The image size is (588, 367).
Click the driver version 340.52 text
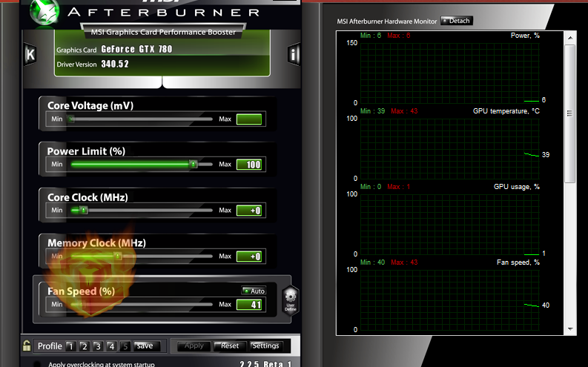115,64
